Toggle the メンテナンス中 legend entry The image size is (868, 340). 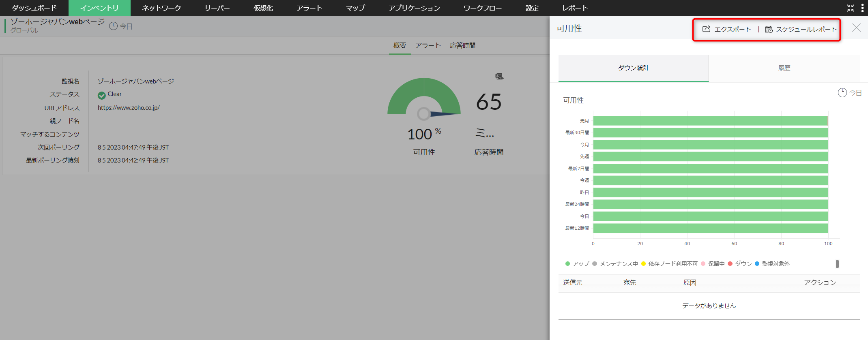(615, 264)
